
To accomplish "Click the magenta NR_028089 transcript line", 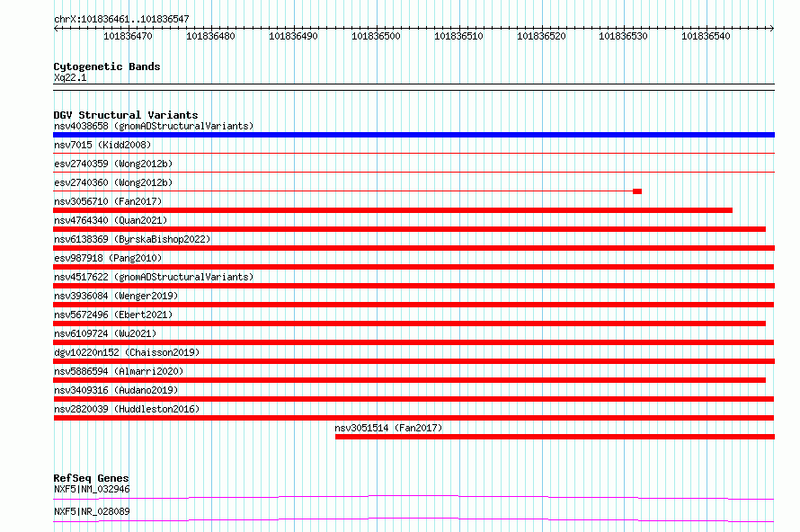I will pyautogui.click(x=413, y=519).
